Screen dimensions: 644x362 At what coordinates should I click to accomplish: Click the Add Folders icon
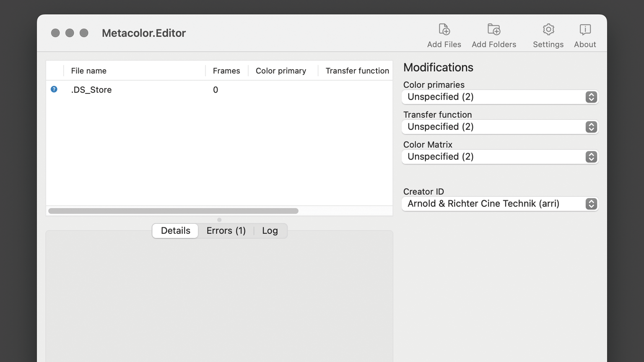[x=494, y=30]
